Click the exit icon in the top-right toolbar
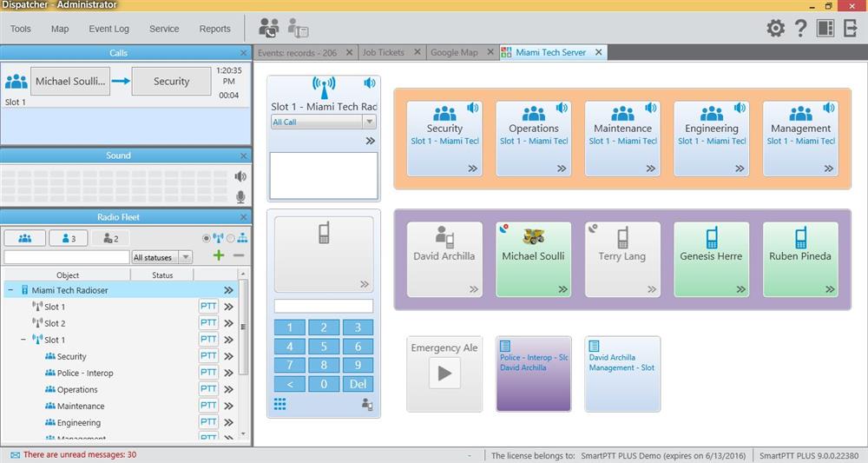 [850, 29]
